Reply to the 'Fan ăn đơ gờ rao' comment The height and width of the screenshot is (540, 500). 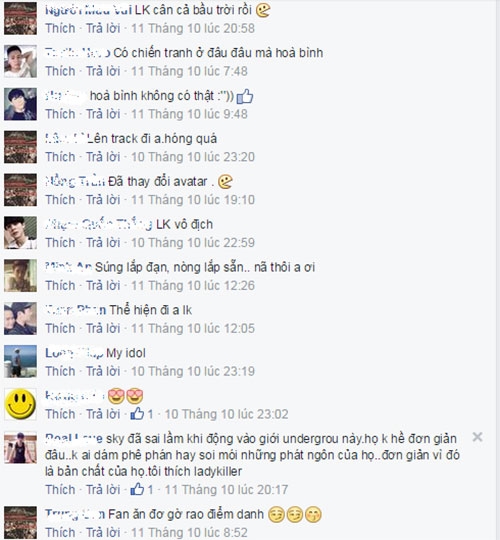click(x=103, y=532)
